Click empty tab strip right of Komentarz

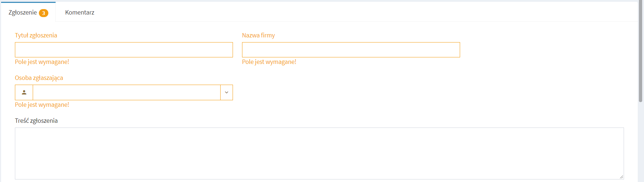pos(363,12)
